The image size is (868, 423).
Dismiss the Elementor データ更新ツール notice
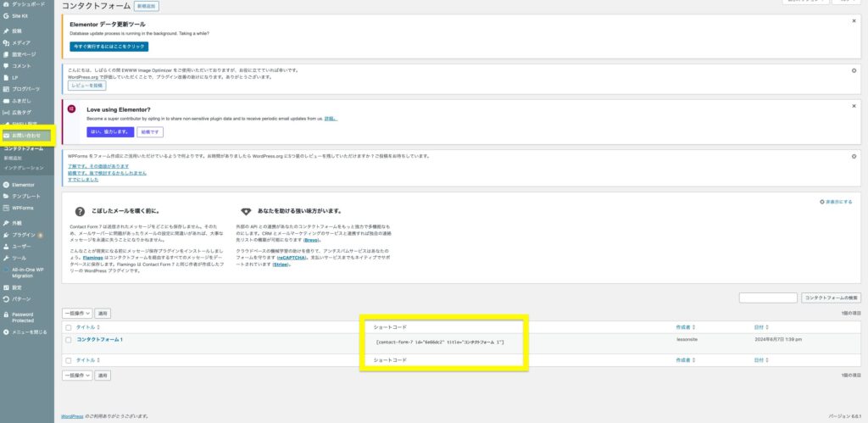853,20
